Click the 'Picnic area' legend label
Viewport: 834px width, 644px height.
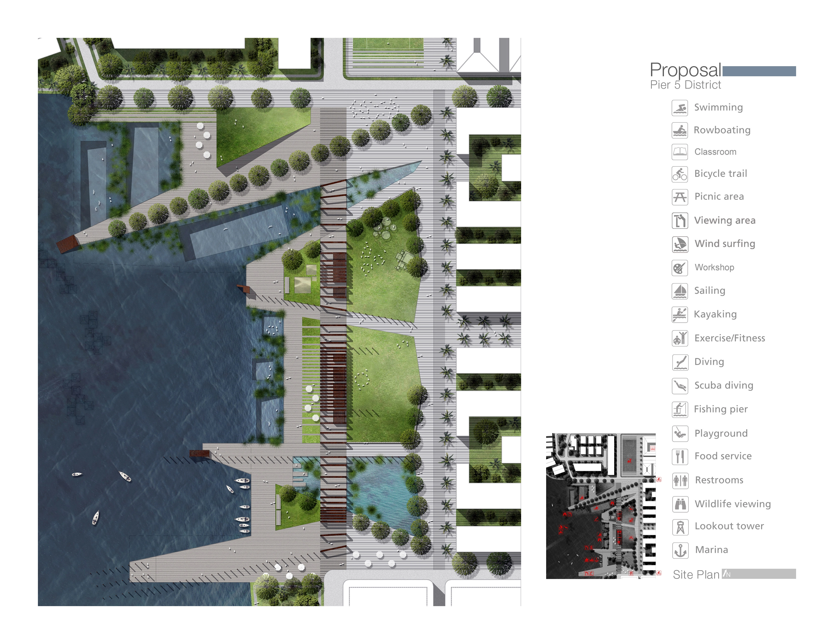(719, 196)
